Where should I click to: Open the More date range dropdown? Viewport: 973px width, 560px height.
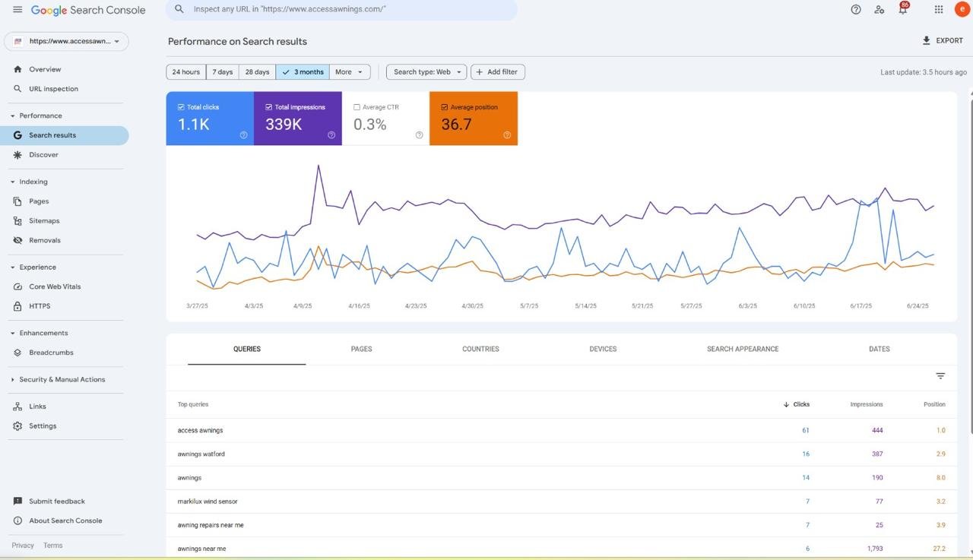coord(350,72)
